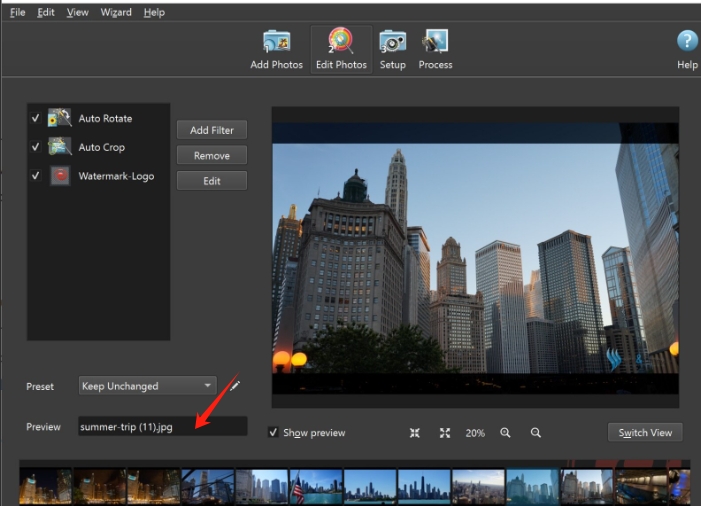Screen dimensions: 701x506
Task: Select the third night-skyline thumbnail in the filmstrip
Action: pyautogui.click(x=153, y=487)
